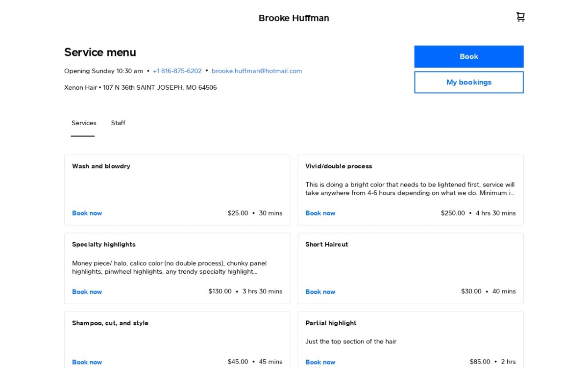Viewport: 588px width, 368px height.
Task: Book now for Shampoo, cut, and style
Action: click(87, 362)
